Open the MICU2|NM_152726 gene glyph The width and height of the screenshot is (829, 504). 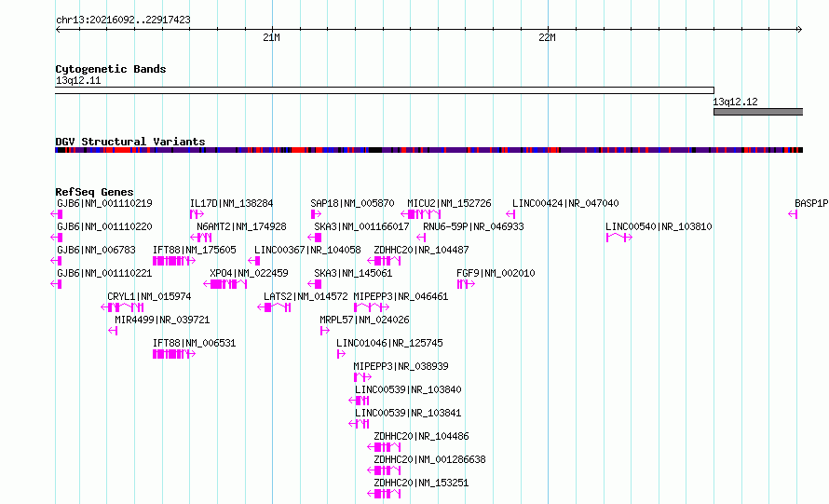coord(421,214)
